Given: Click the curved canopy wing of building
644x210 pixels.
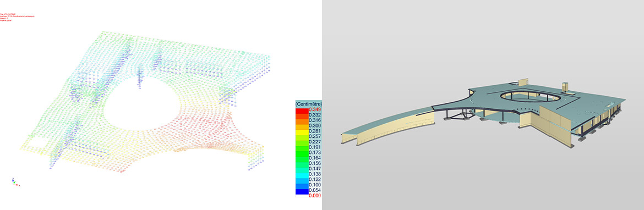Looking at the screenshot, I should tap(388, 125).
